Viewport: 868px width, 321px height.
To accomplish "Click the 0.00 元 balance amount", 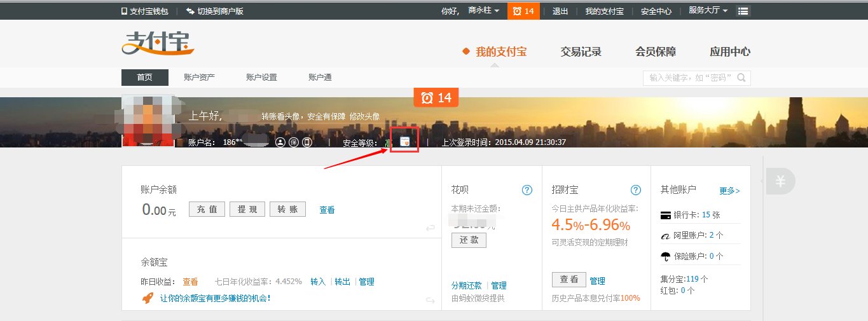I will coord(159,210).
